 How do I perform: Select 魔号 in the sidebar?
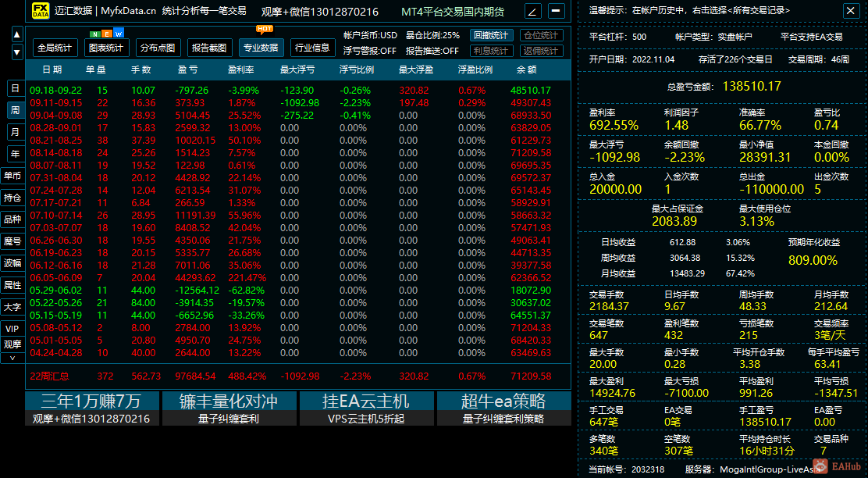(12, 241)
